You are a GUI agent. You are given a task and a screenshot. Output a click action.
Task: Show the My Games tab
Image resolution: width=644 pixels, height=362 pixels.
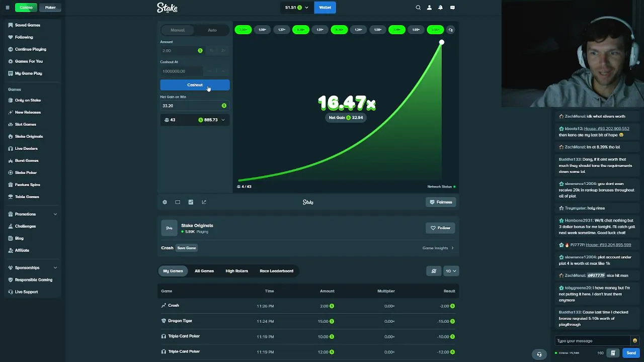click(x=173, y=271)
